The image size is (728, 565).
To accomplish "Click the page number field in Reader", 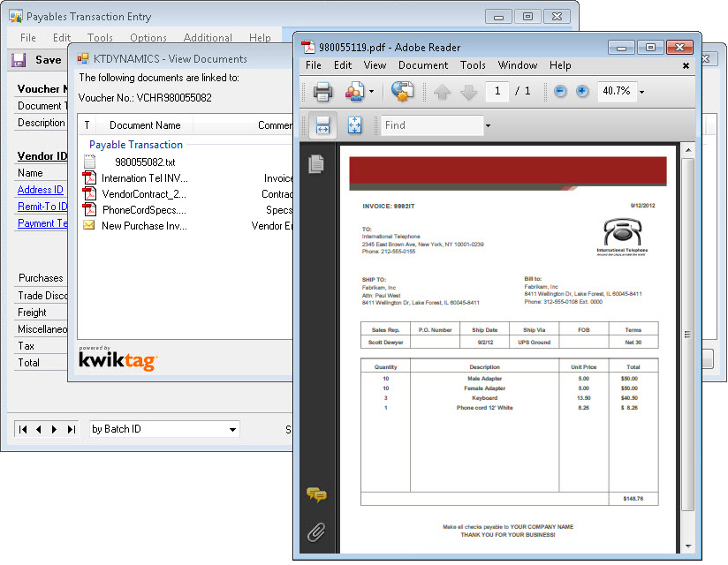I will click(497, 91).
